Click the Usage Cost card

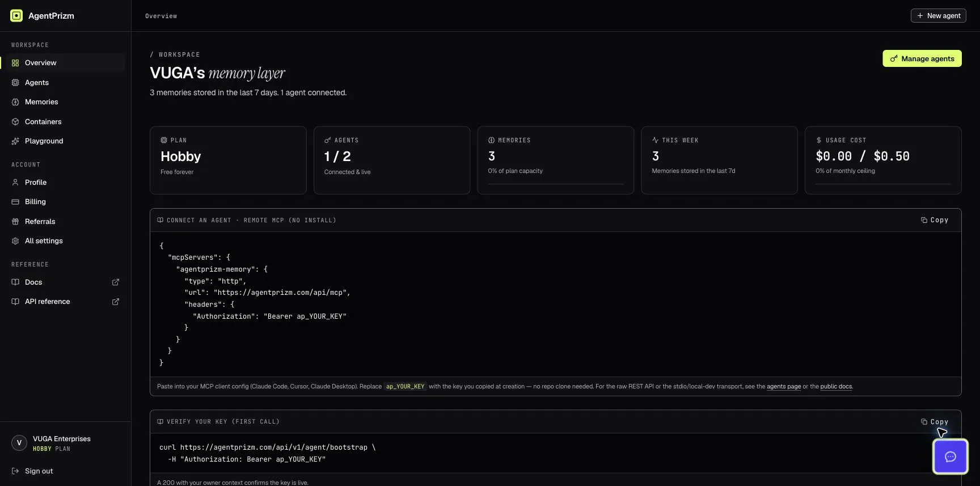883,160
